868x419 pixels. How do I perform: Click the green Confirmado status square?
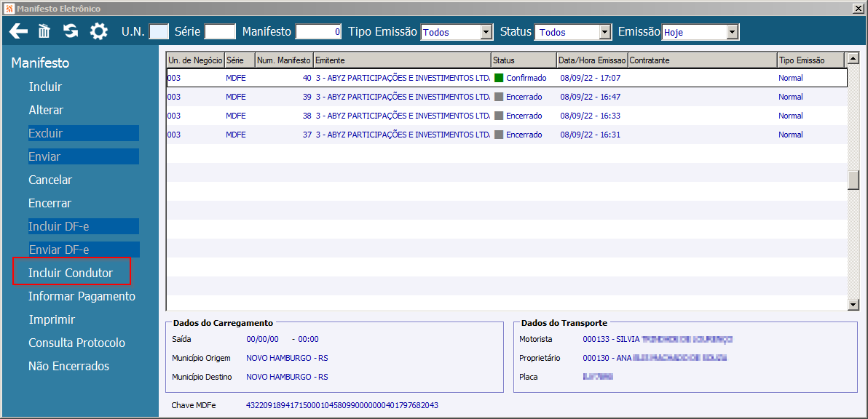coord(499,78)
